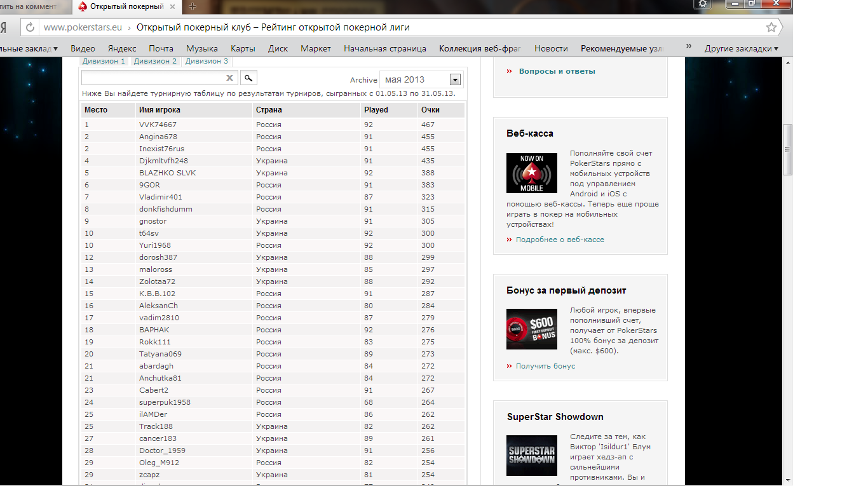This screenshot has width=868, height=488.
Task: Click the Получить бонус link
Action: coord(545,366)
